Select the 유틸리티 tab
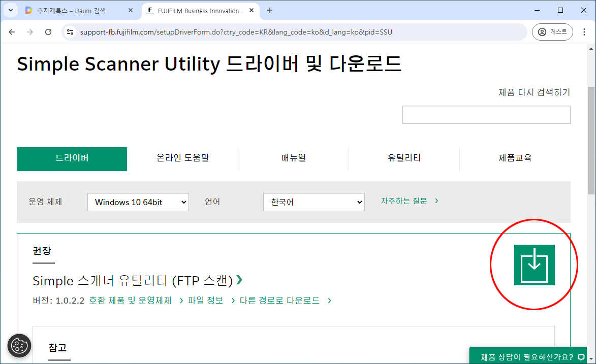This screenshot has width=596, height=364. [404, 158]
